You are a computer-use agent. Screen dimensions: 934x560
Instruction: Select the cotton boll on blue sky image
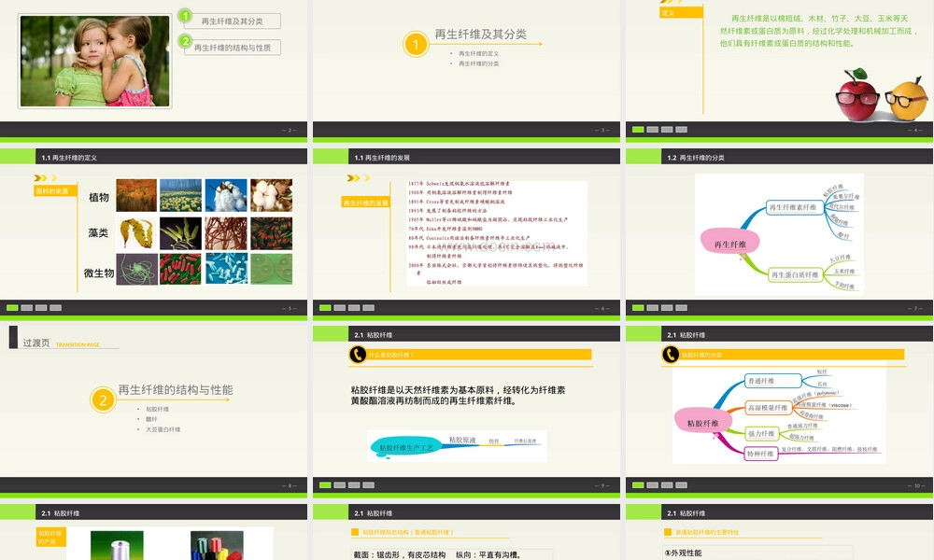tap(226, 195)
